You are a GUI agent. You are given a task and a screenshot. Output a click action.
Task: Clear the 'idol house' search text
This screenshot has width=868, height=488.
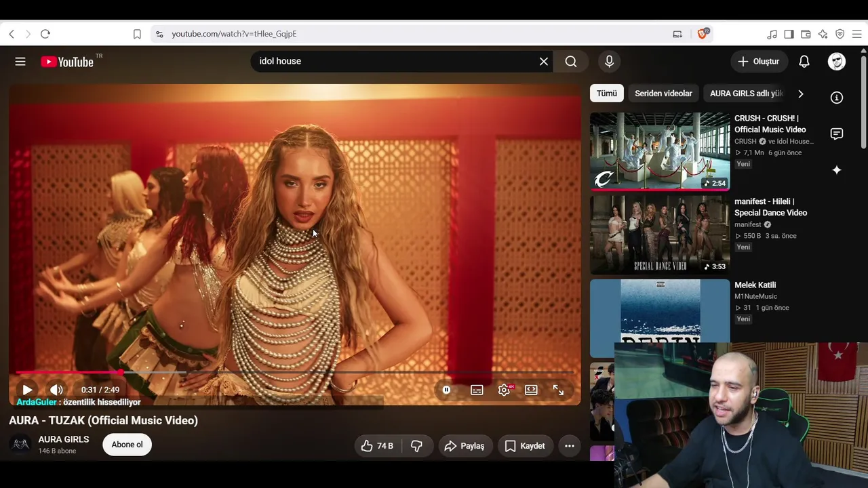click(544, 62)
